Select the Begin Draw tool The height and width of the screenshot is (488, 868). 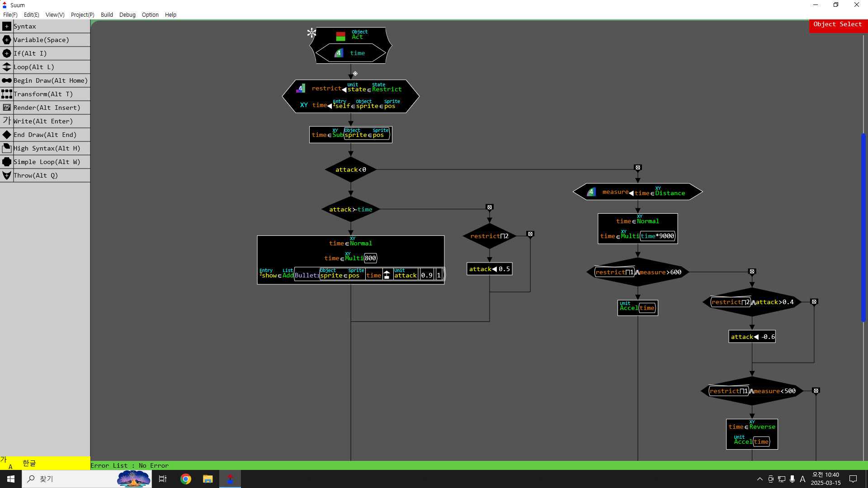click(51, 80)
